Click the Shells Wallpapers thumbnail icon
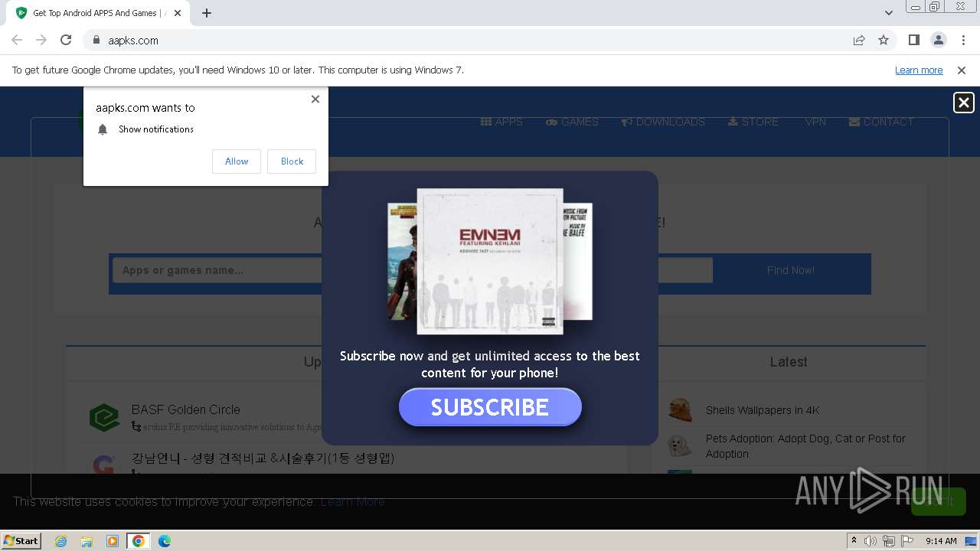This screenshot has height=551, width=980. point(680,410)
